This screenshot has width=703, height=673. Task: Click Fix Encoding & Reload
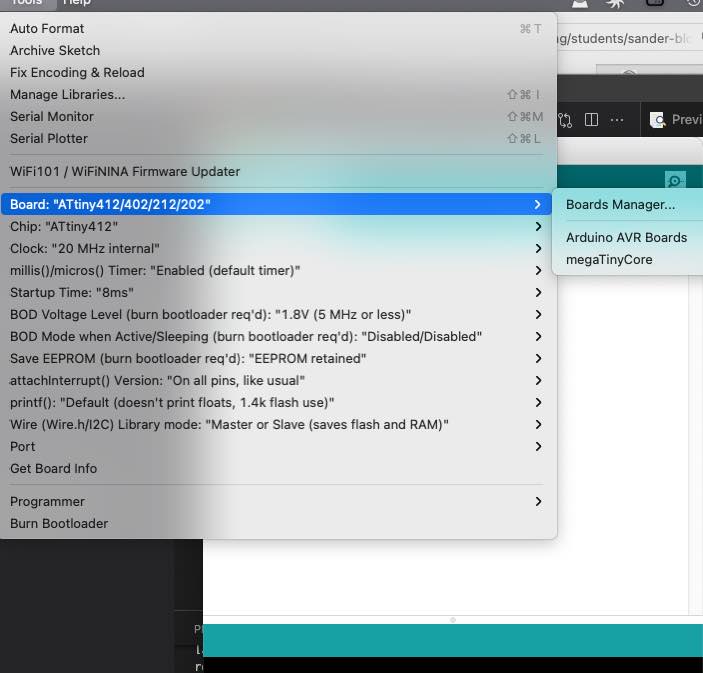pos(276,73)
